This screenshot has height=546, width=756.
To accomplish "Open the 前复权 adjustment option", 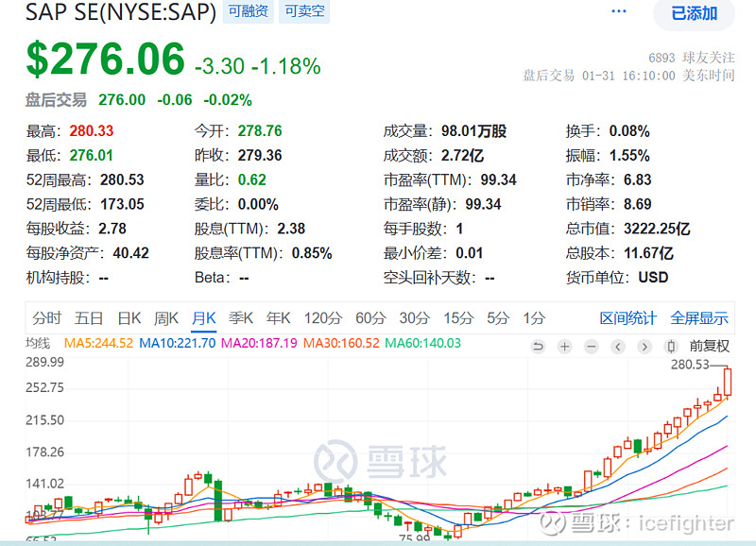I will tap(710, 346).
